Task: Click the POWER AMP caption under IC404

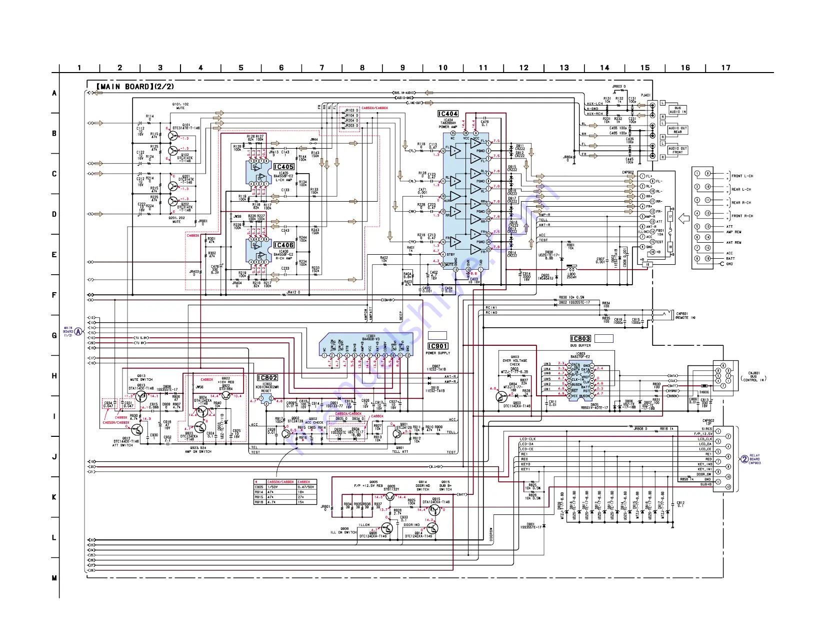Action: (447, 127)
